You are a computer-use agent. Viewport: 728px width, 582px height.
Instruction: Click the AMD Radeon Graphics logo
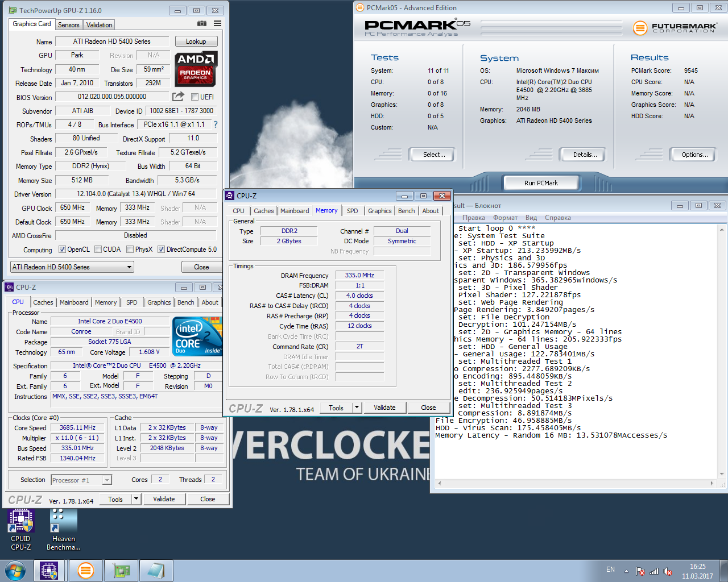(x=196, y=68)
